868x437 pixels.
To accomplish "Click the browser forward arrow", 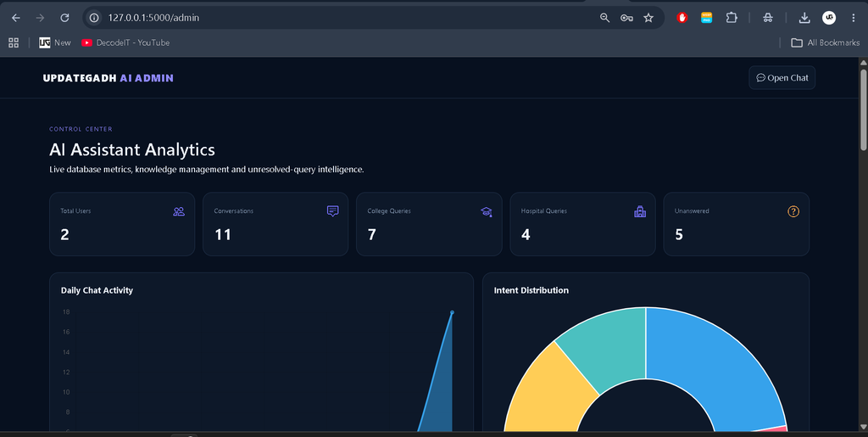I will pos(40,18).
